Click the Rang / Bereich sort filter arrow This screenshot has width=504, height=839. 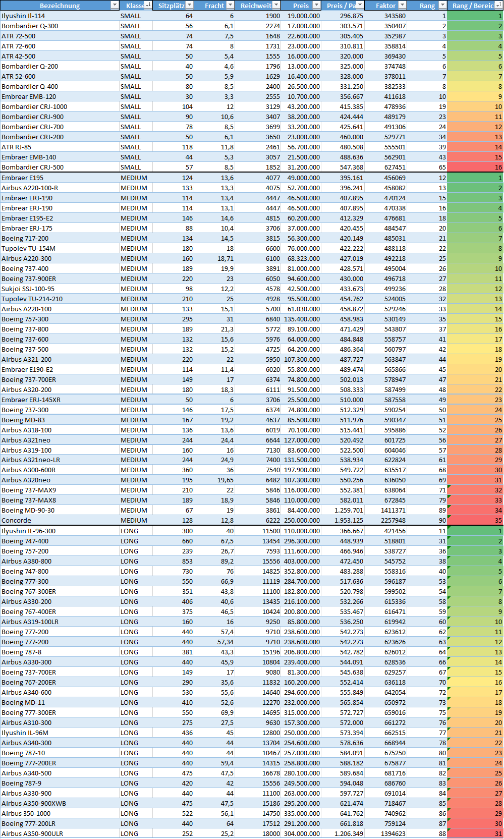(498, 5)
